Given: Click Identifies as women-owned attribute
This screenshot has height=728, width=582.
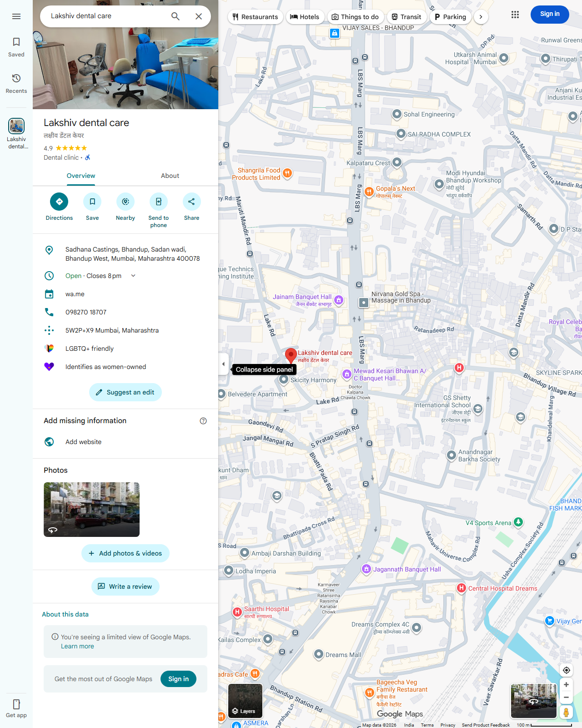Looking at the screenshot, I should pos(125,367).
